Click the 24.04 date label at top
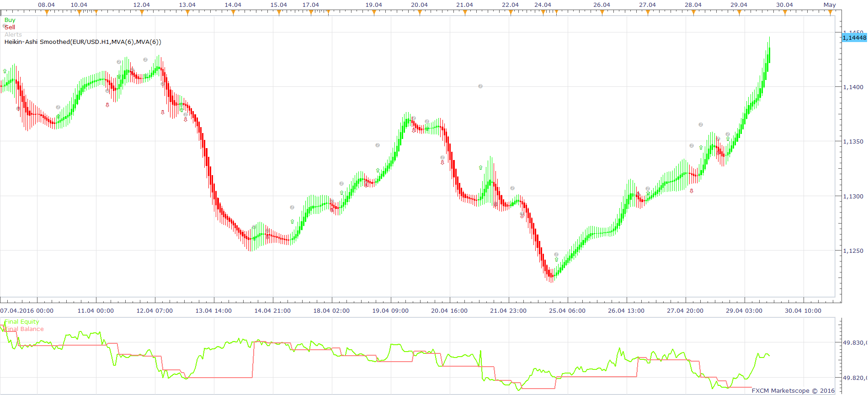The height and width of the screenshot is (395, 868). pos(543,5)
